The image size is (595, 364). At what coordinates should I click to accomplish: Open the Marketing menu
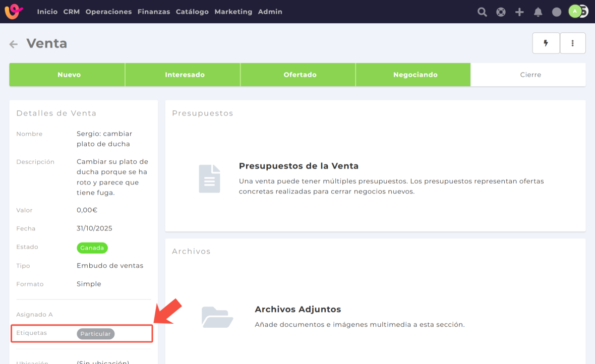pos(233,12)
